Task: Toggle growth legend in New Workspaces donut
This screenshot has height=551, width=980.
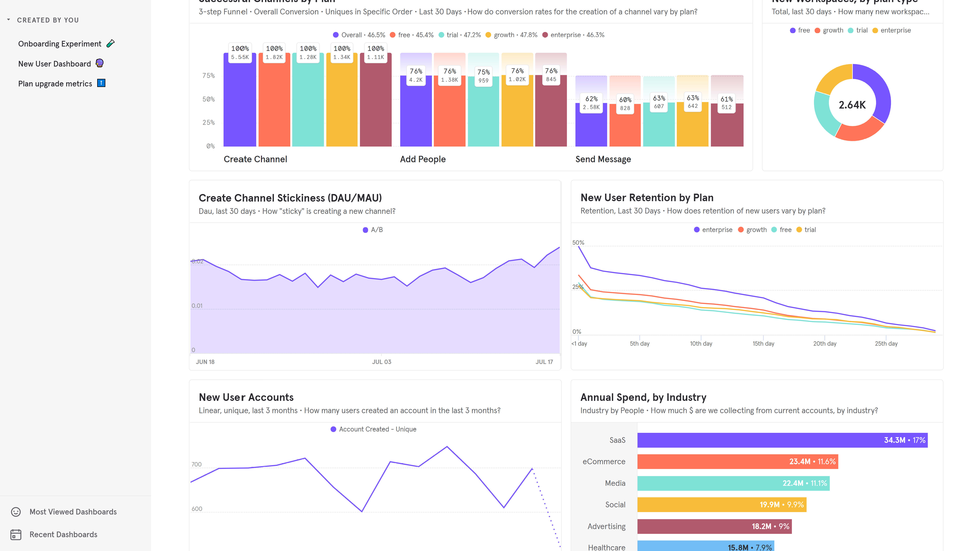Action: (x=829, y=30)
